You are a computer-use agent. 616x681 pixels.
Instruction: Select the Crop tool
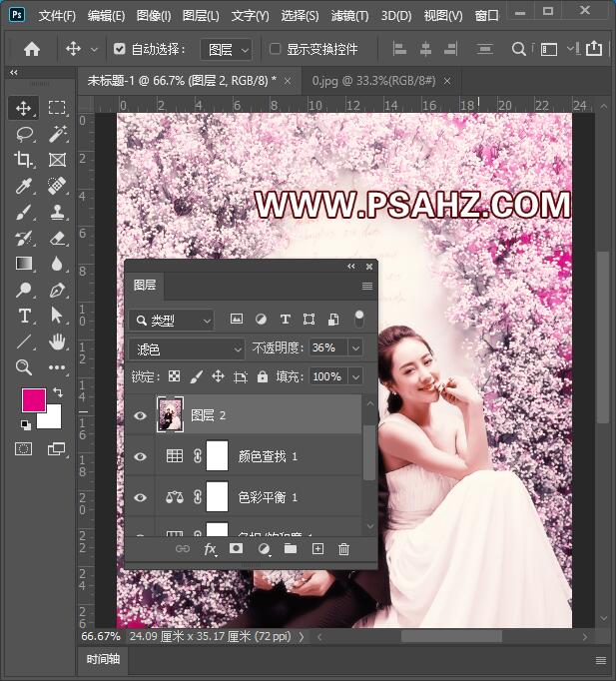[23, 160]
